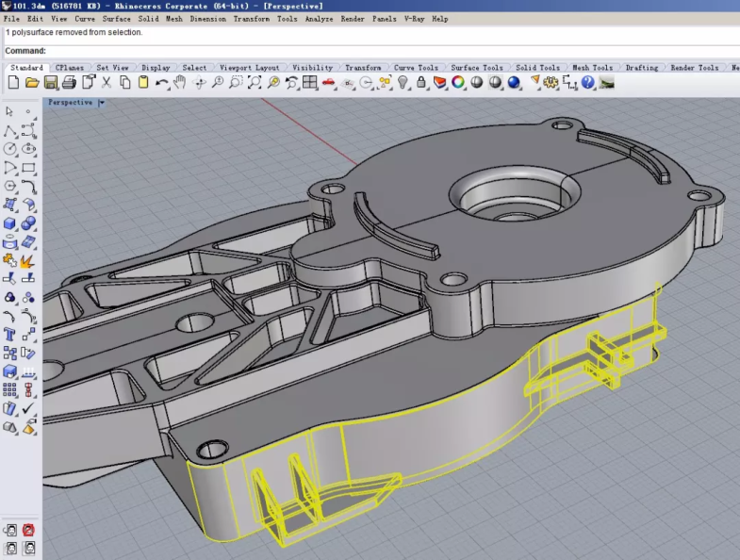Open the Perspective viewport dropdown arrow
Viewport: 740px width, 560px height.
pyautogui.click(x=101, y=103)
